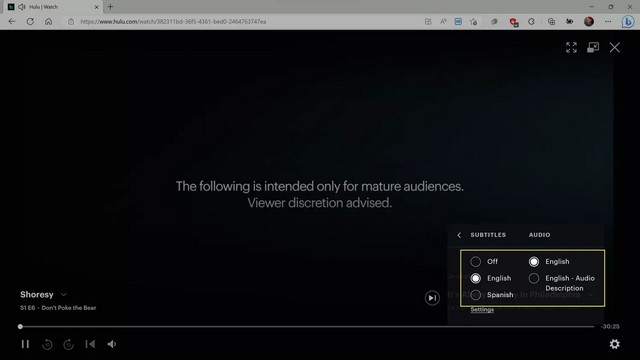
Task: Open player settings gear icon
Action: point(615,344)
